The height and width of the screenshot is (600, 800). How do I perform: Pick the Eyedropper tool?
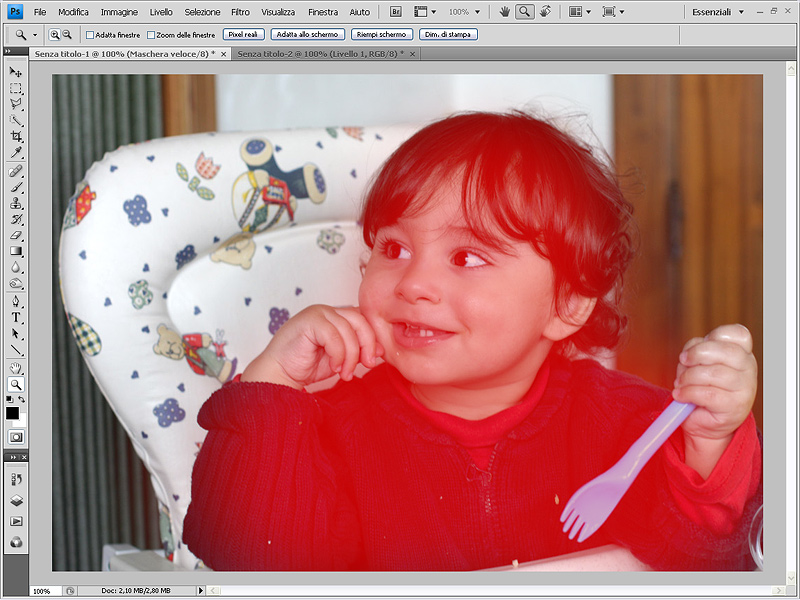point(16,152)
